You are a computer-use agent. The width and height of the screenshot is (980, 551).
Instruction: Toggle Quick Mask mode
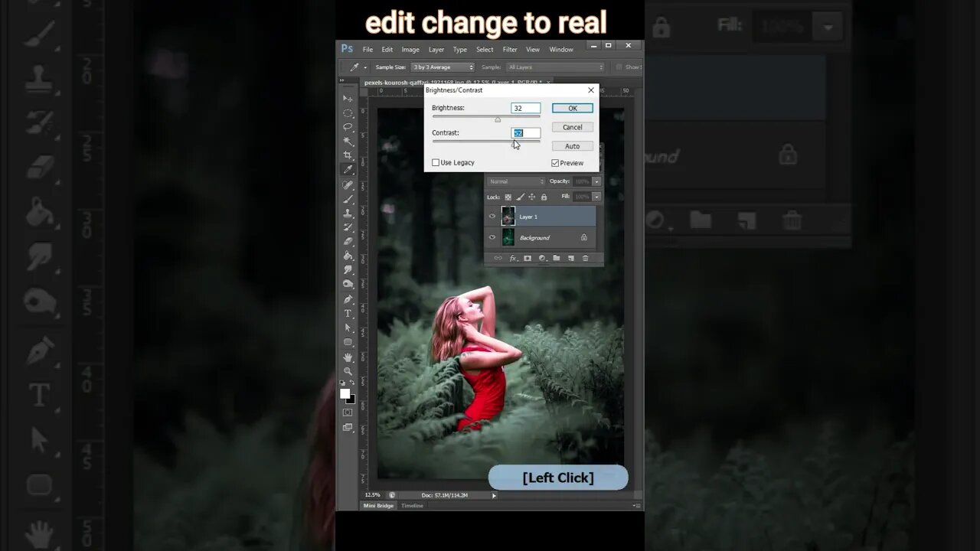pyautogui.click(x=348, y=412)
